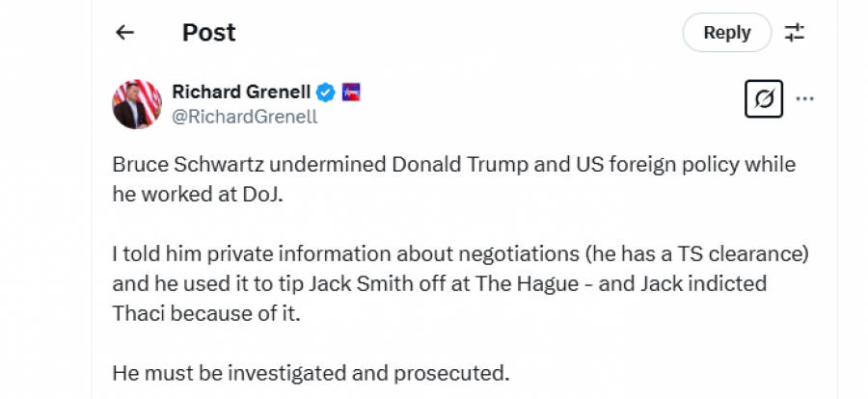Click 'He must be investigated and prosecuted.'
868x399 pixels.
tap(311, 371)
